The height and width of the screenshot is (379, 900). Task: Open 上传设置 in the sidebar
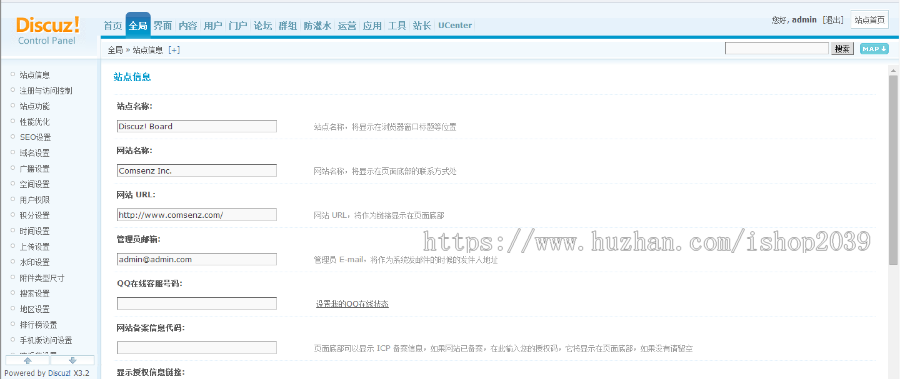tap(34, 247)
